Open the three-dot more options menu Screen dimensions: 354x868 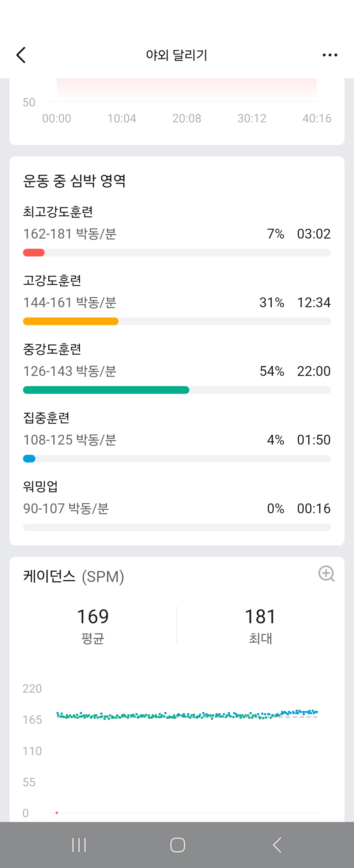click(x=330, y=55)
